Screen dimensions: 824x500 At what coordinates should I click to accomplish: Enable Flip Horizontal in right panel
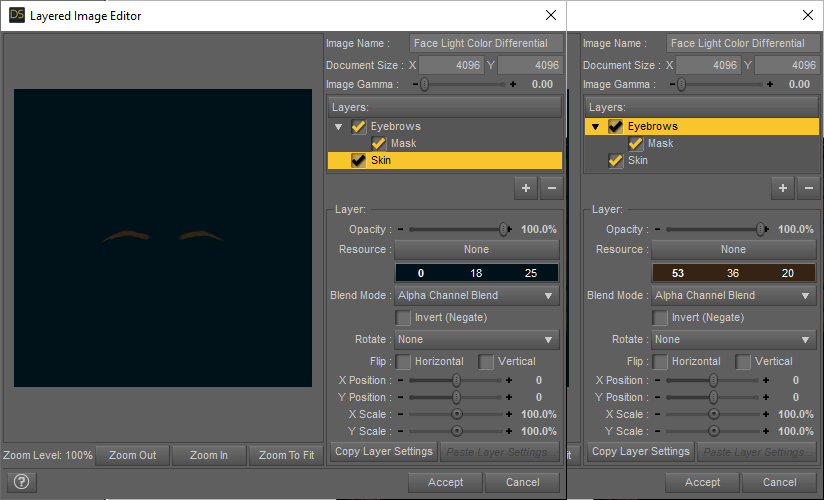[660, 362]
